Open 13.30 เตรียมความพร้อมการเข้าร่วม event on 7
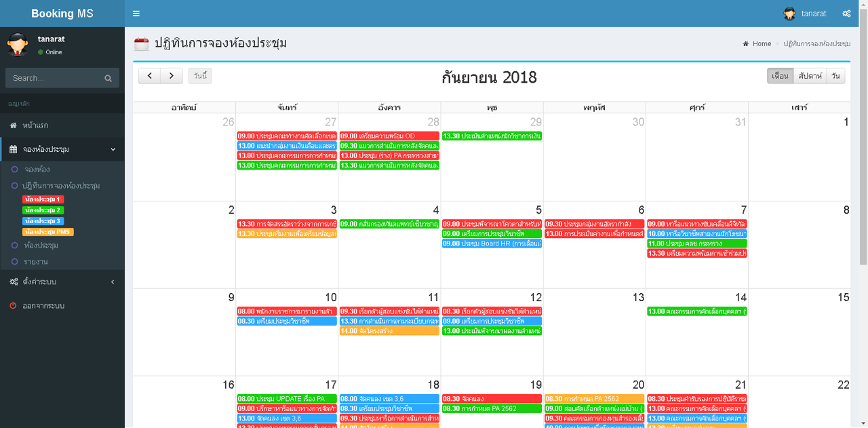 [697, 253]
